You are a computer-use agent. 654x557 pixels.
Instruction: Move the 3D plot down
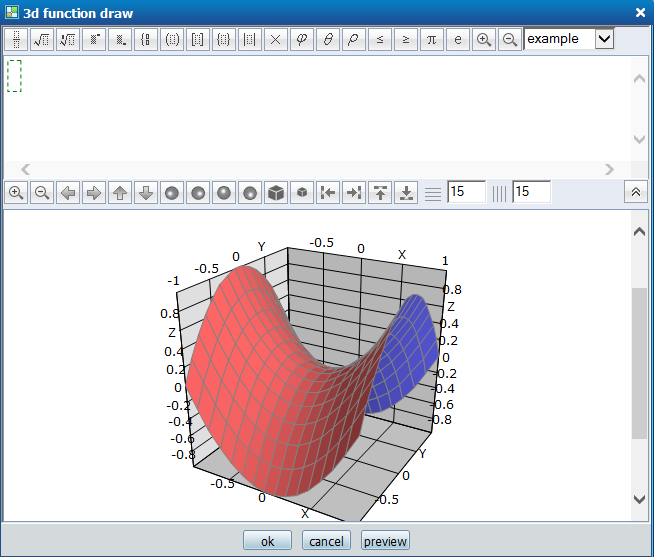tap(146, 193)
